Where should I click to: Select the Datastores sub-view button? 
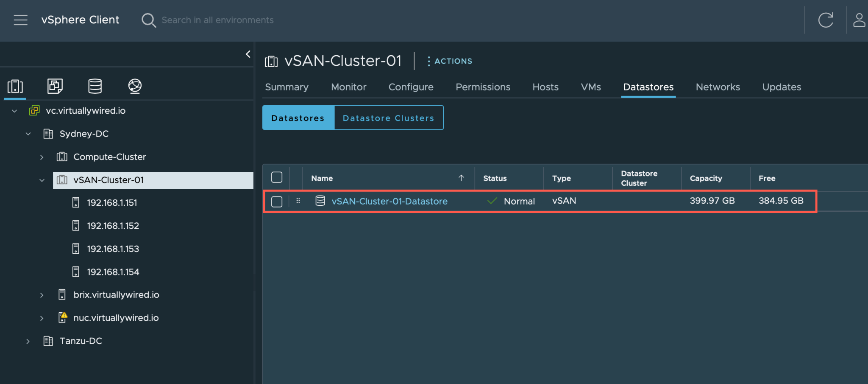(298, 118)
